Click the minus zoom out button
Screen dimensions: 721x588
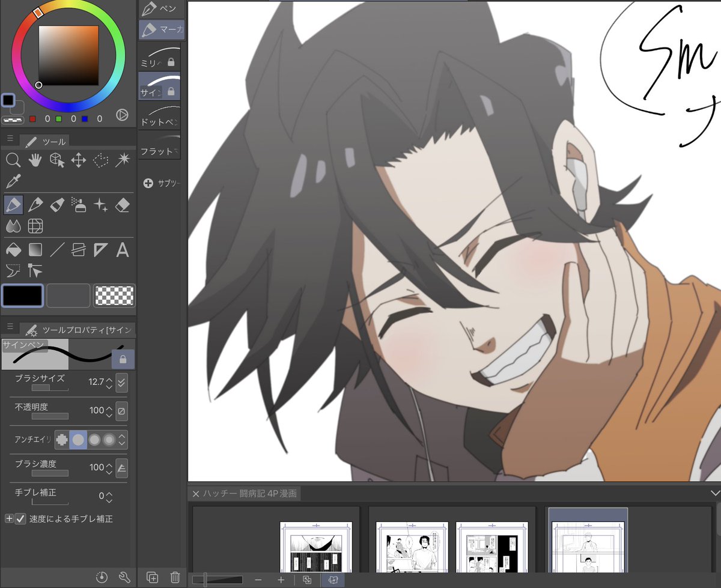pyautogui.click(x=258, y=580)
